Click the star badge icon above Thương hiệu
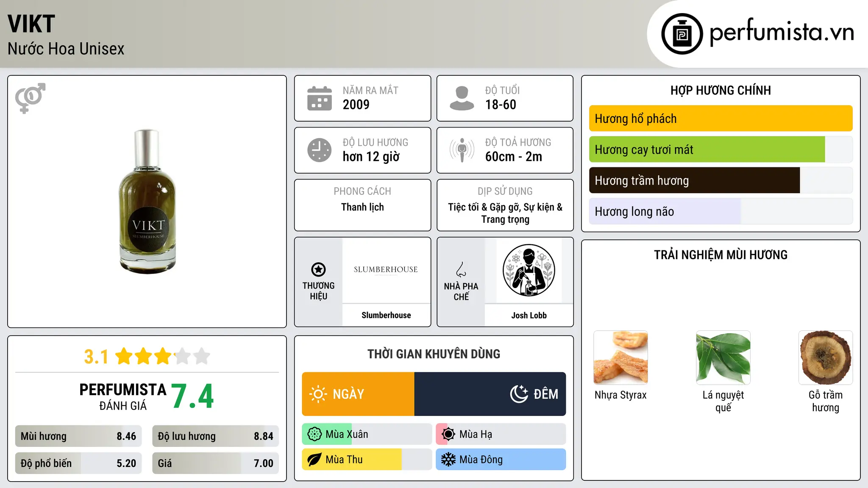The width and height of the screenshot is (868, 488). tap(318, 269)
